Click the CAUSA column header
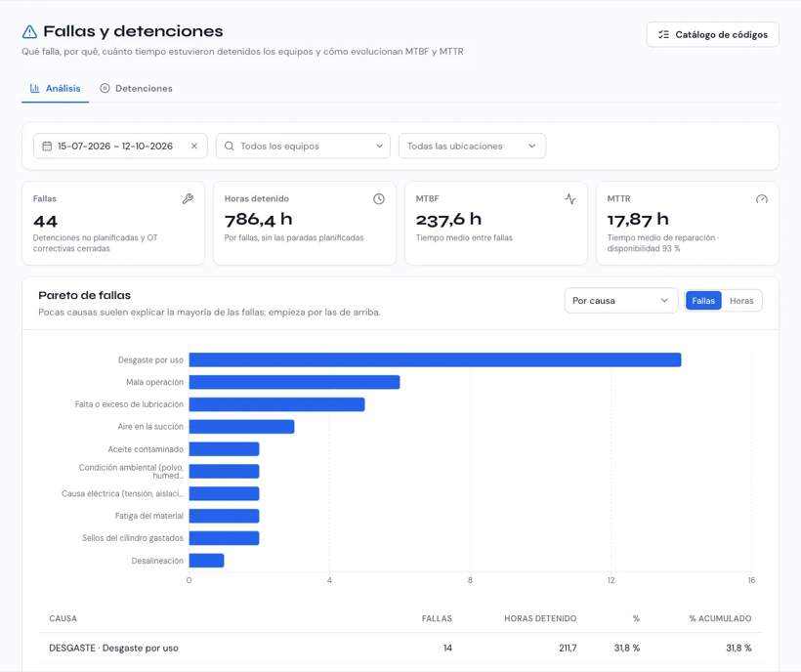 pos(63,618)
